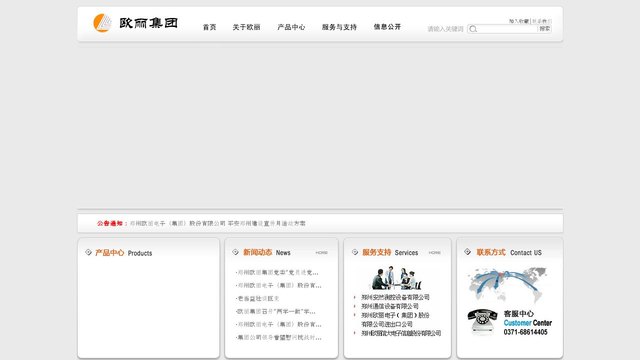Click the 搜索 search button

click(544, 29)
